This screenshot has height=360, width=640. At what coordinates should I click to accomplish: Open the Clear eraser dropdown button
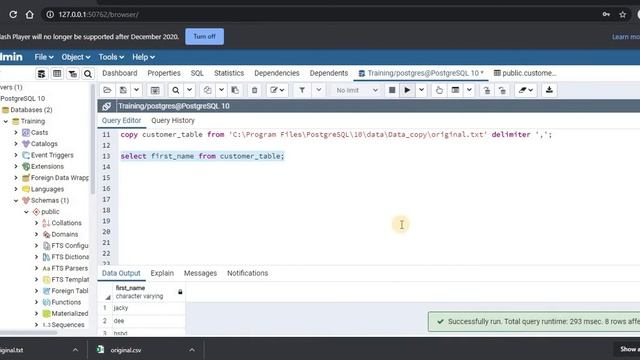pyautogui.click(x=526, y=90)
